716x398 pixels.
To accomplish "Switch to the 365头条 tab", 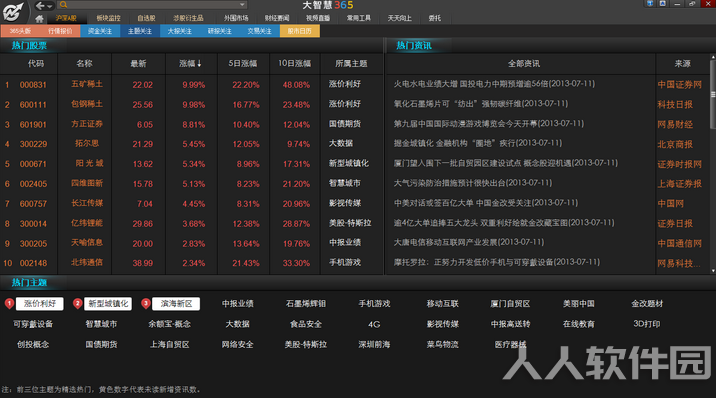I will 20,31.
